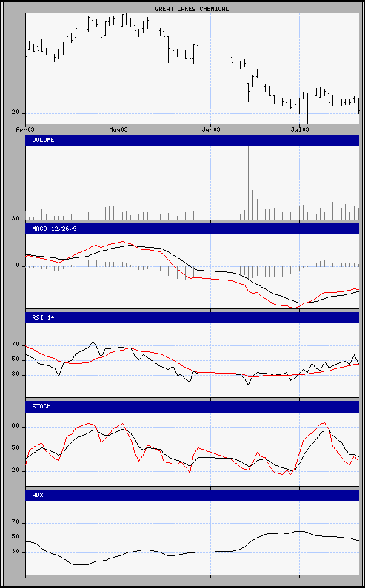
Task: Click the STOCH 80 level label
Action: coord(15,426)
